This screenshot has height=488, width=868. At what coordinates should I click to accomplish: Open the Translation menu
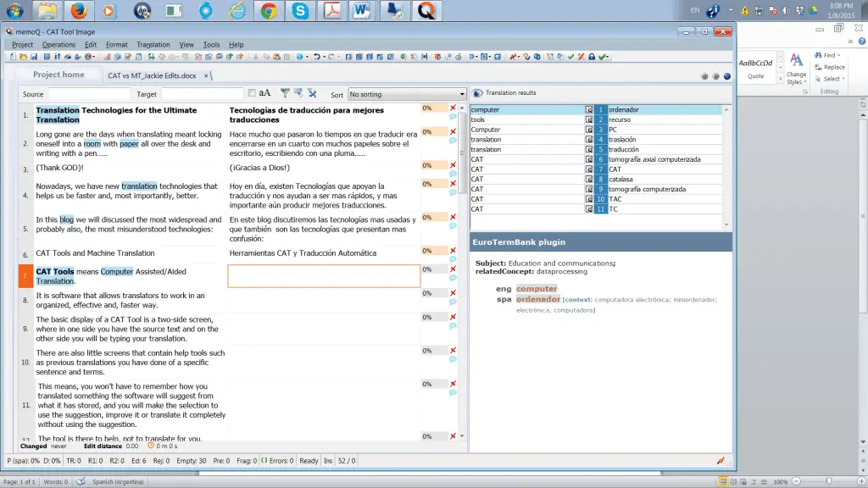[x=153, y=44]
